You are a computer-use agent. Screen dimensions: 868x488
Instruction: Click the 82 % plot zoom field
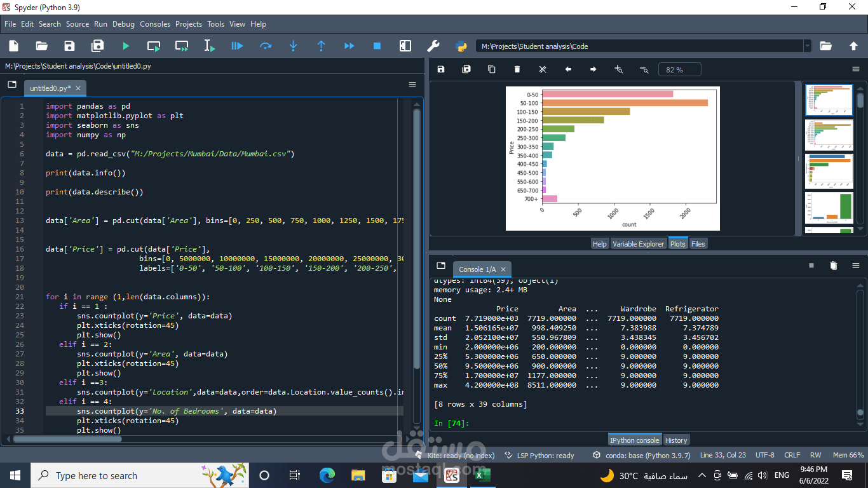click(x=680, y=70)
